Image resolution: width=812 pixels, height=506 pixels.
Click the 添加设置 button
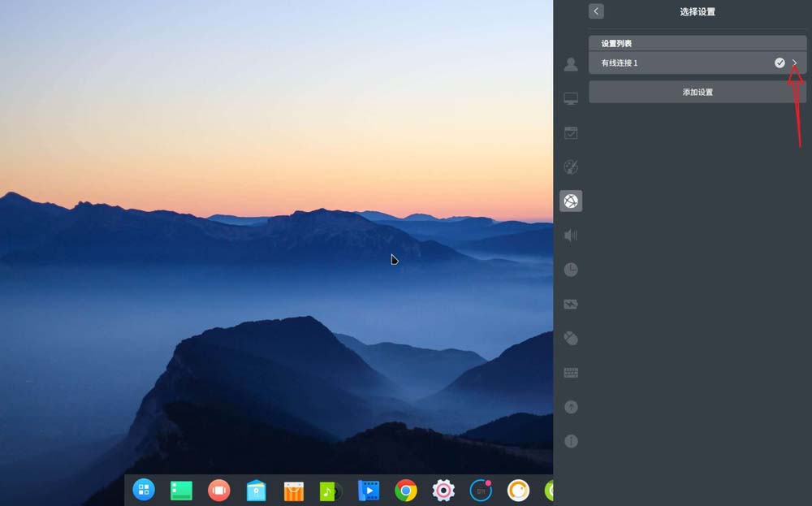[698, 93]
